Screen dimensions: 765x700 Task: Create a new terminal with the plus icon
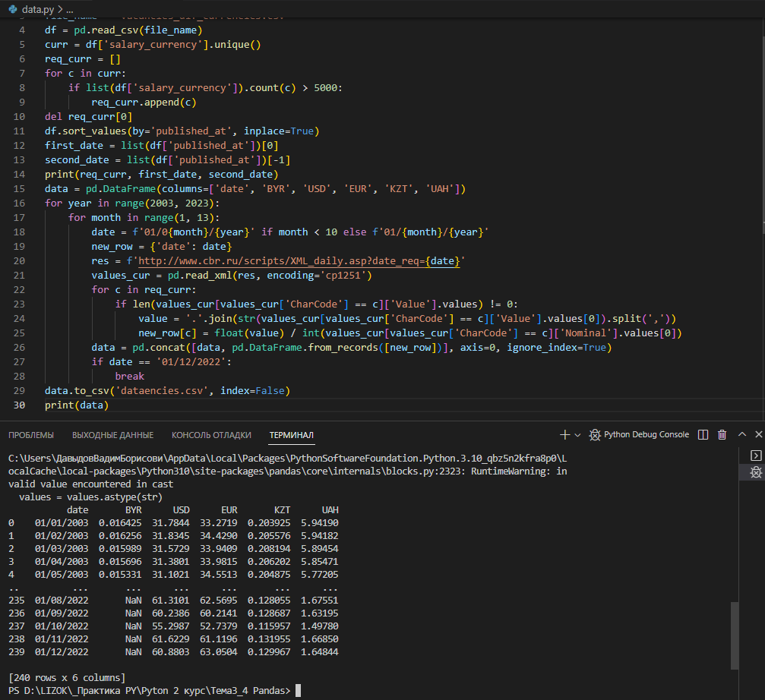click(564, 434)
